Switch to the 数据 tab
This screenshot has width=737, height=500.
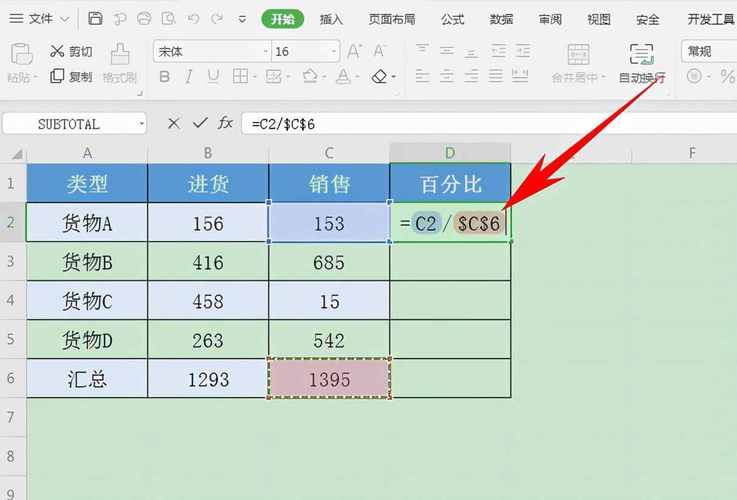point(501,19)
